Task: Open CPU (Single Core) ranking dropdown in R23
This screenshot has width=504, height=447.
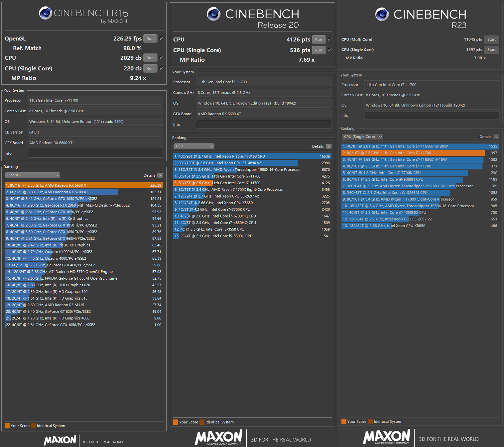Action: (362, 137)
